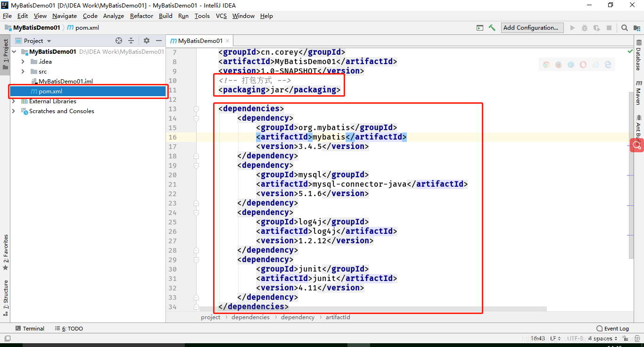Expand Scratches and Consoles node

pos(14,111)
